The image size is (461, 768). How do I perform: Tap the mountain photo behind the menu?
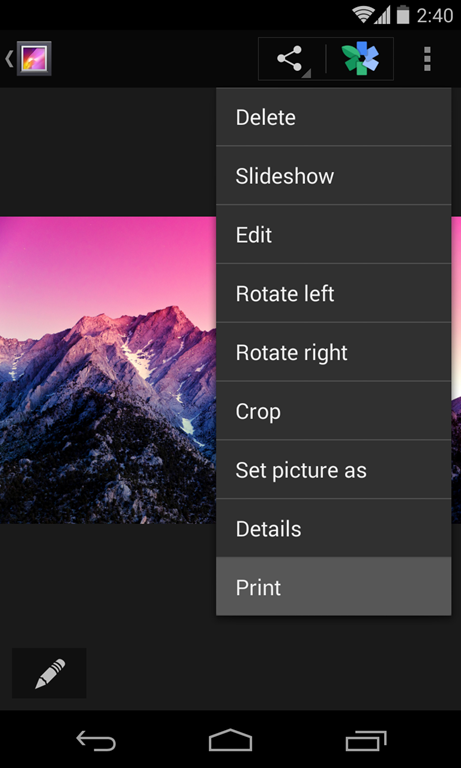[x=108, y=370]
